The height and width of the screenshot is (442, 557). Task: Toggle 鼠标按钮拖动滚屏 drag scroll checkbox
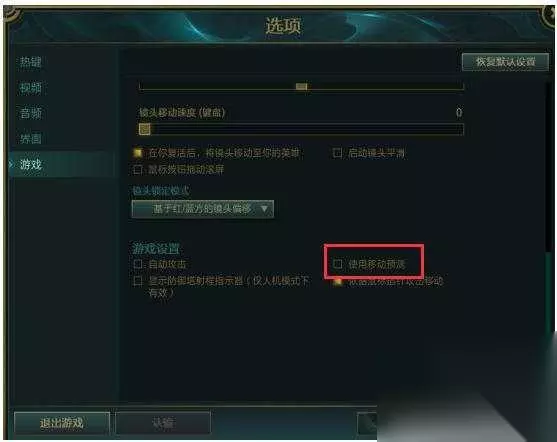click(138, 169)
